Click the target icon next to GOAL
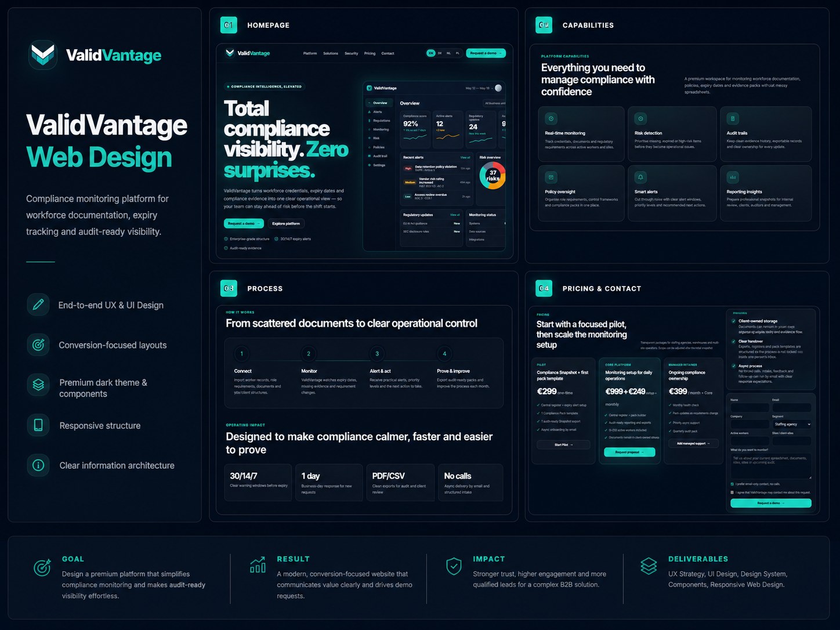This screenshot has width=840, height=630. click(x=42, y=567)
